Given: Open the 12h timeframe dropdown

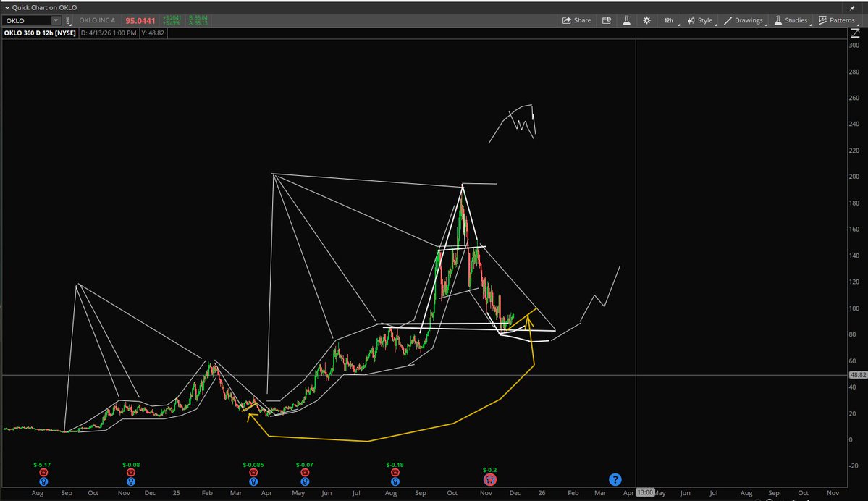Looking at the screenshot, I should (x=670, y=20).
